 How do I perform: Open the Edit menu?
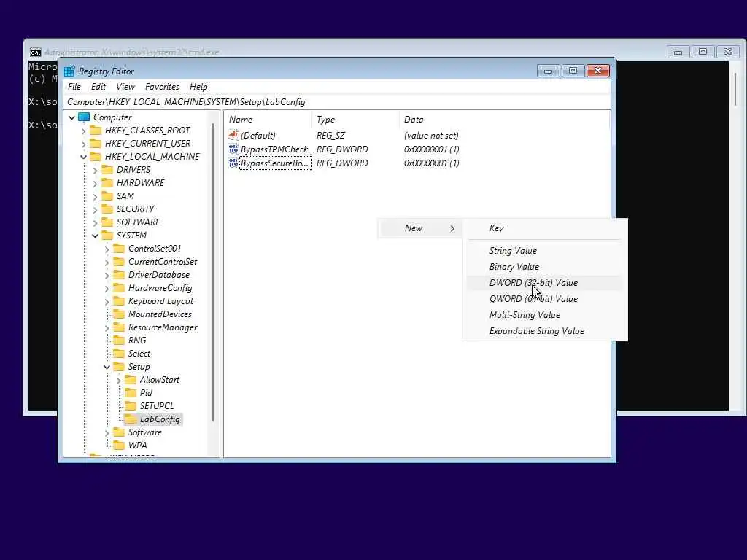98,87
